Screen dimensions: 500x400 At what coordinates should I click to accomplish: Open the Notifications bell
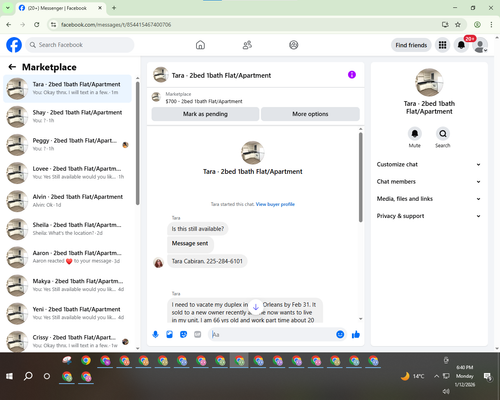[461, 45]
